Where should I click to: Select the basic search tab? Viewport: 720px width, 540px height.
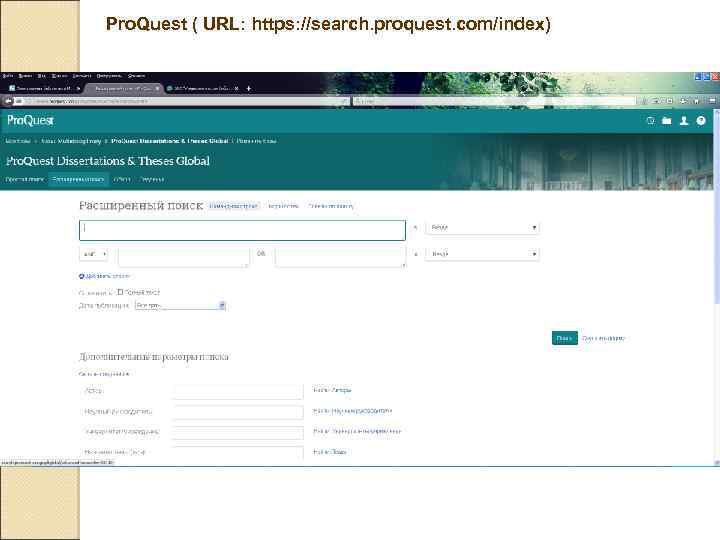pyautogui.click(x=24, y=179)
